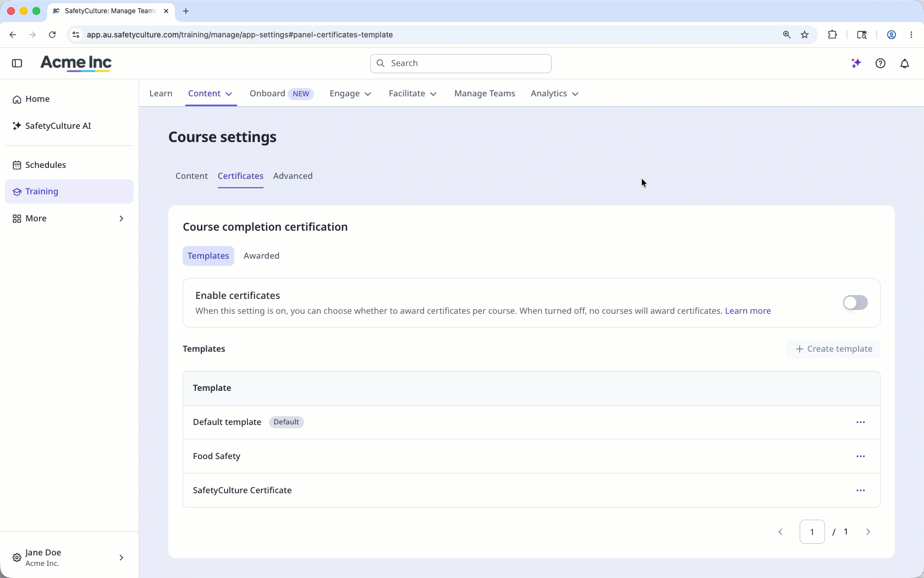Reload the browser page

[x=52, y=35]
